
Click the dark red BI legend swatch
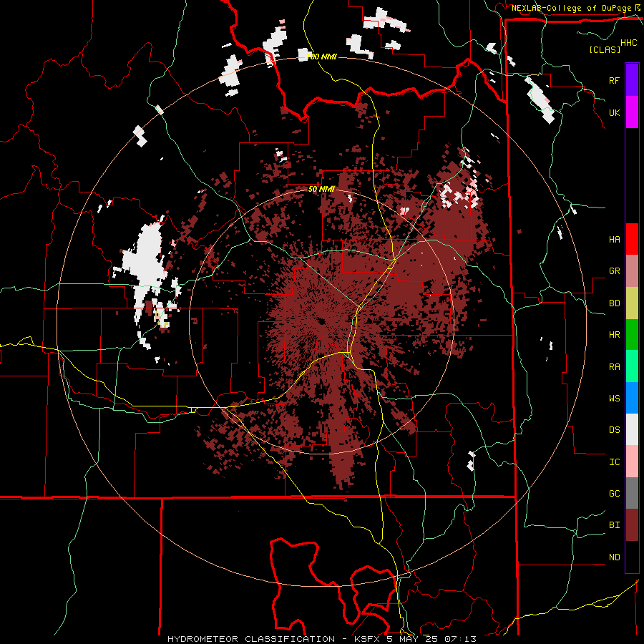(x=632, y=525)
